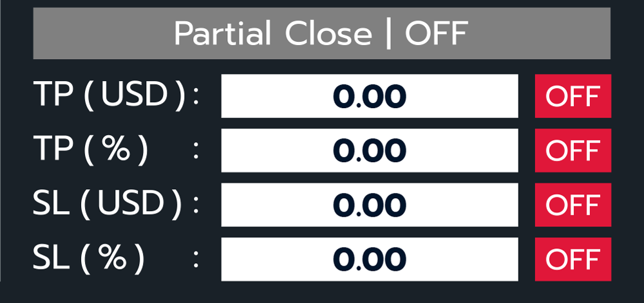This screenshot has width=644, height=303.
Task: Enable the TP ( USD ) OFF toggle
Action: [573, 96]
